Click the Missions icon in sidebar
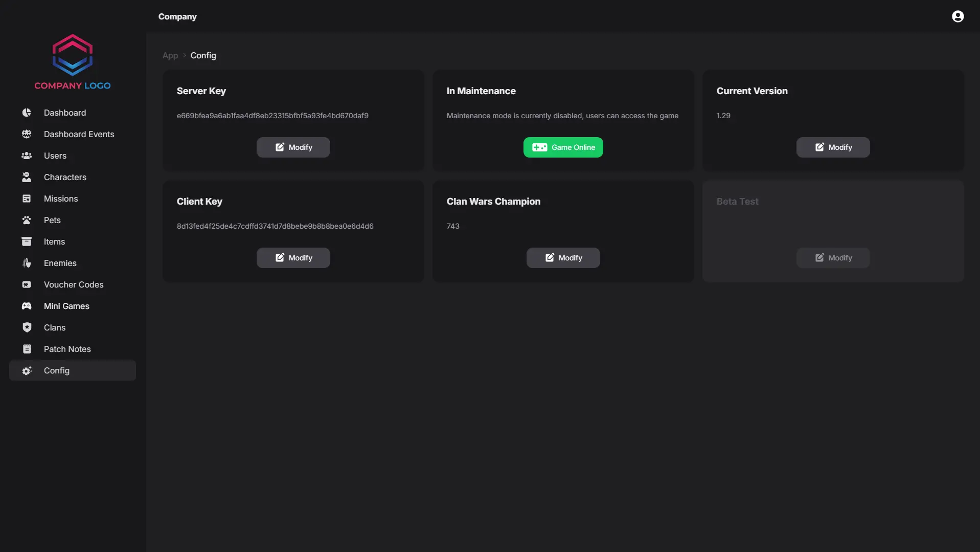The width and height of the screenshot is (980, 552). click(27, 198)
